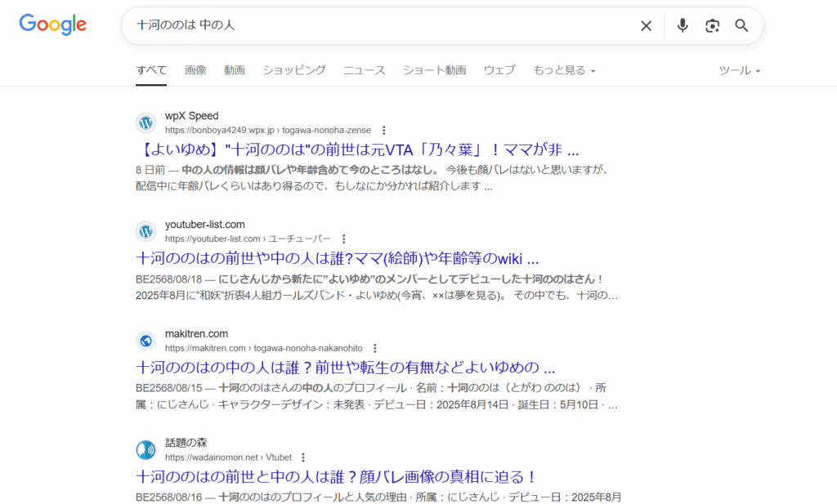The width and height of the screenshot is (837, 504).
Task: Clear the search text with X icon
Action: 646,25
